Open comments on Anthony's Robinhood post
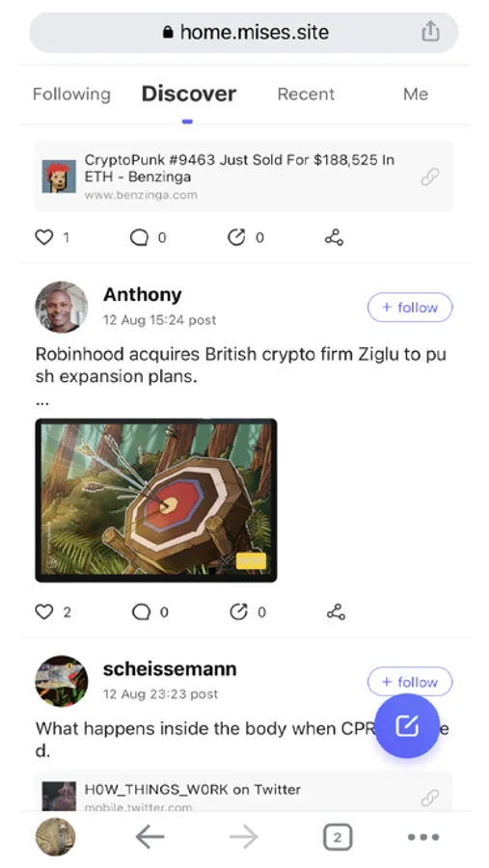The image size is (489, 868). 141,611
